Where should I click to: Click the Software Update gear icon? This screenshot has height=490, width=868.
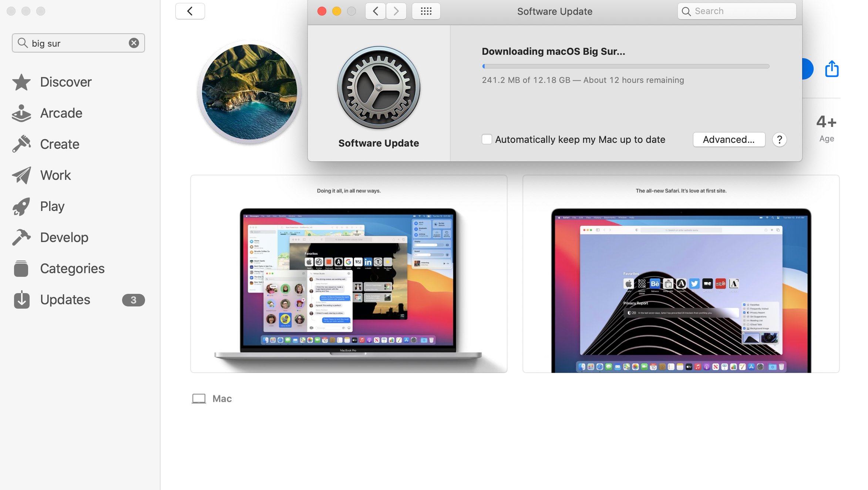point(379,88)
